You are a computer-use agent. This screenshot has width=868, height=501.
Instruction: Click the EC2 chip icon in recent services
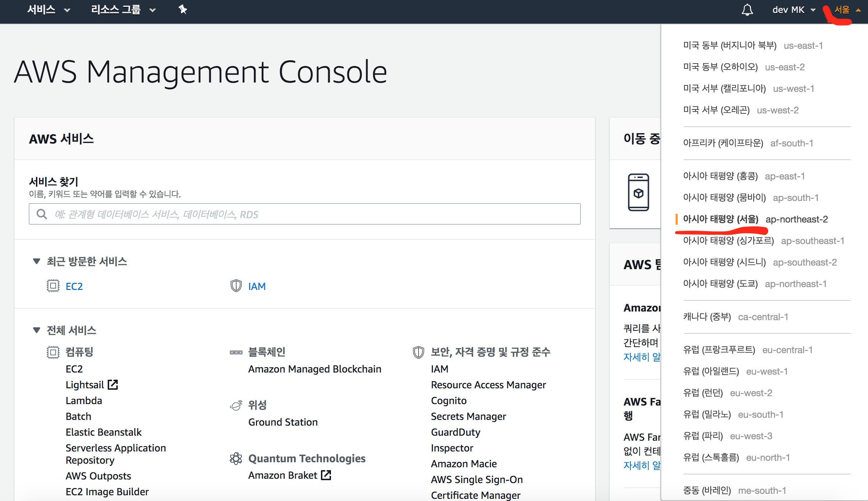[53, 286]
